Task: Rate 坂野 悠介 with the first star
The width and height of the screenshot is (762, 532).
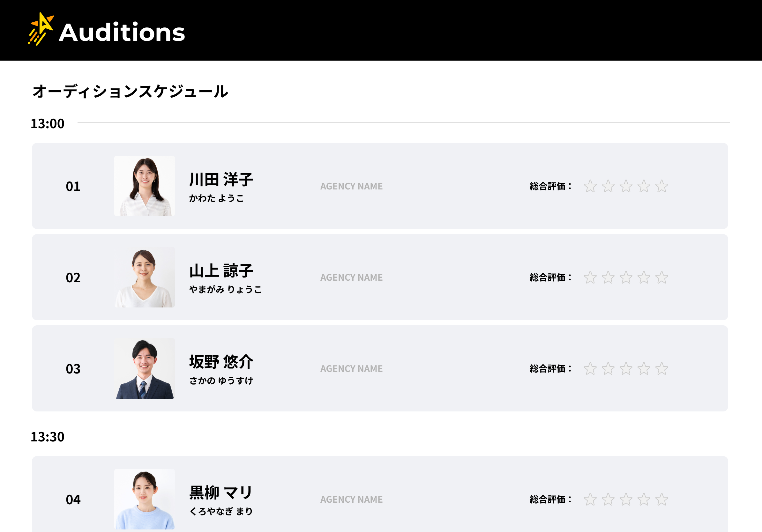Action: pyautogui.click(x=590, y=369)
